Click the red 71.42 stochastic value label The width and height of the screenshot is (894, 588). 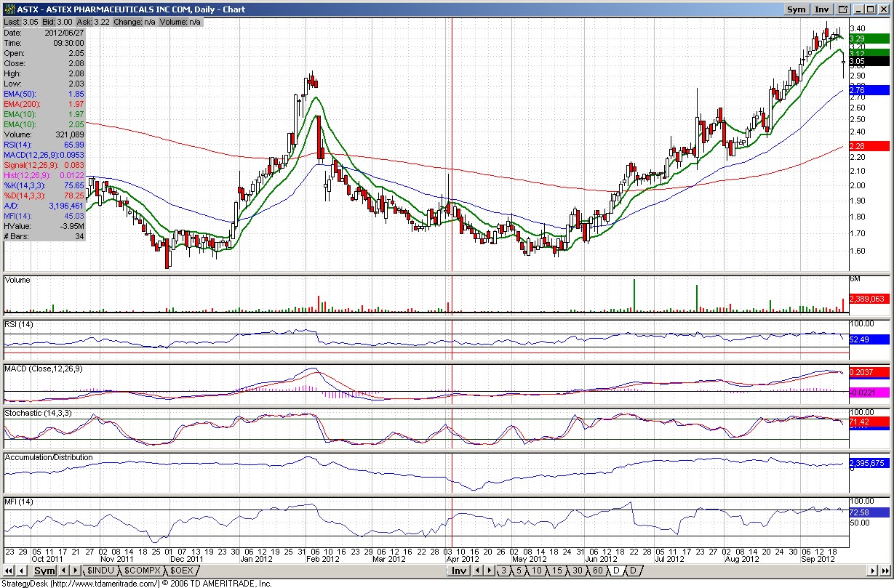click(869, 422)
